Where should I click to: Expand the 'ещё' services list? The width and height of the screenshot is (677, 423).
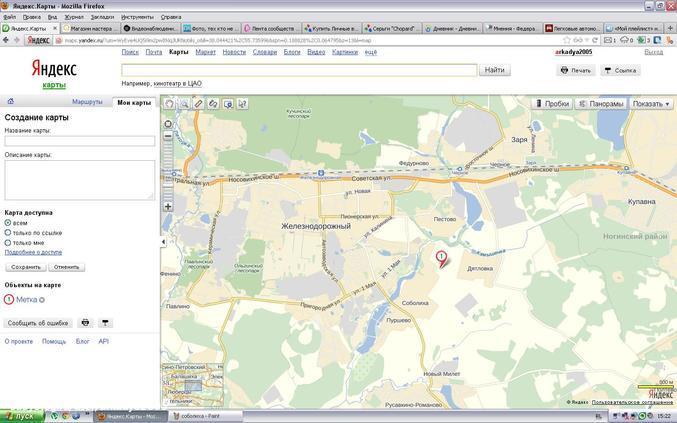coord(370,51)
